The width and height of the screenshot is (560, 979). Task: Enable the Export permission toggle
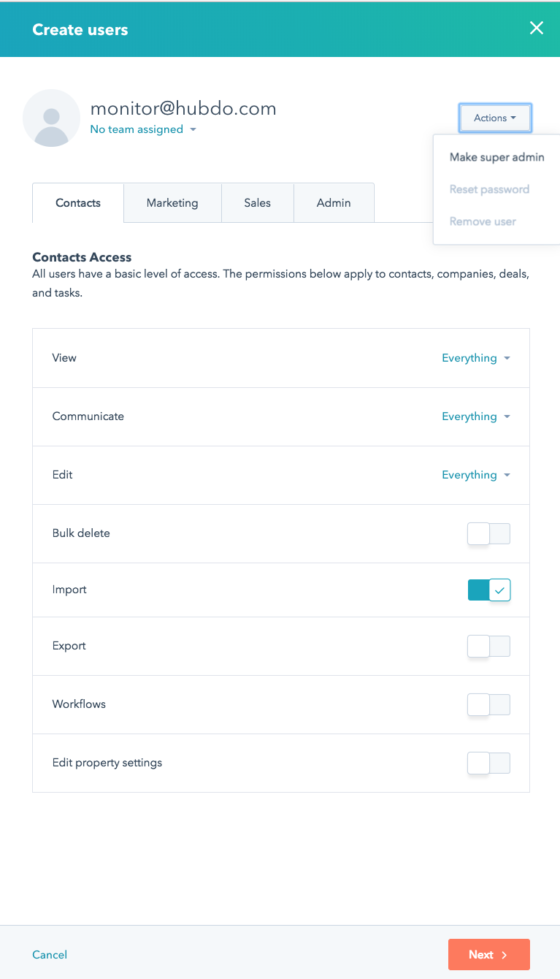[489, 647]
